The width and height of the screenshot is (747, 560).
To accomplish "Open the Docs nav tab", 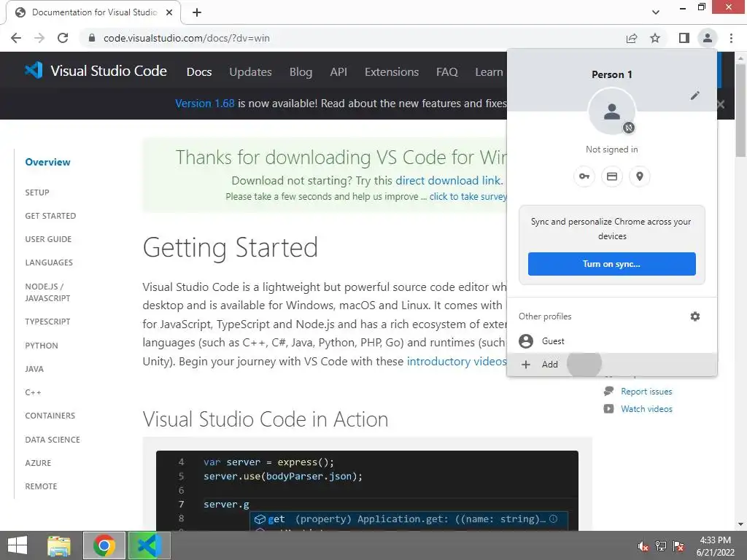I will click(199, 72).
